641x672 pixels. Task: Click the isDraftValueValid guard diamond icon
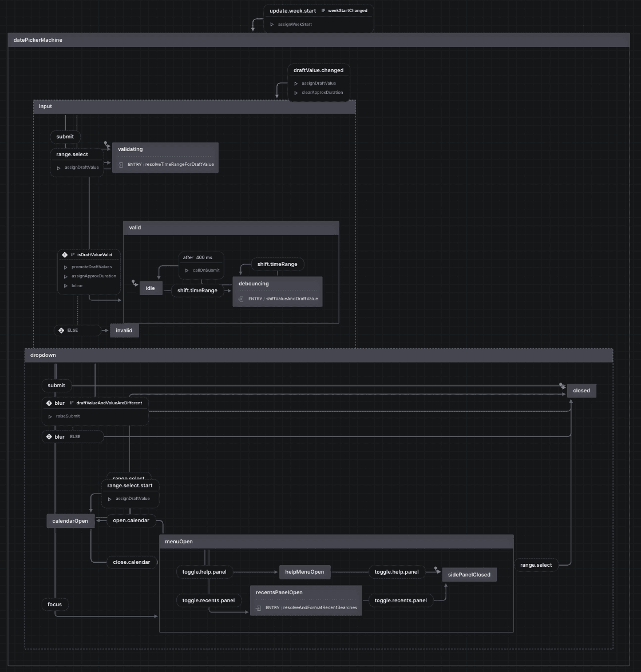65,255
